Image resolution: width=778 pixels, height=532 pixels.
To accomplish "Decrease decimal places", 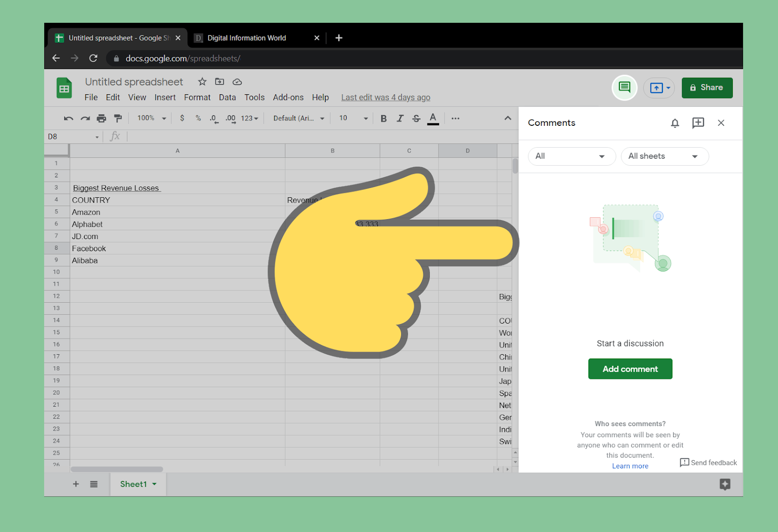I will (213, 118).
